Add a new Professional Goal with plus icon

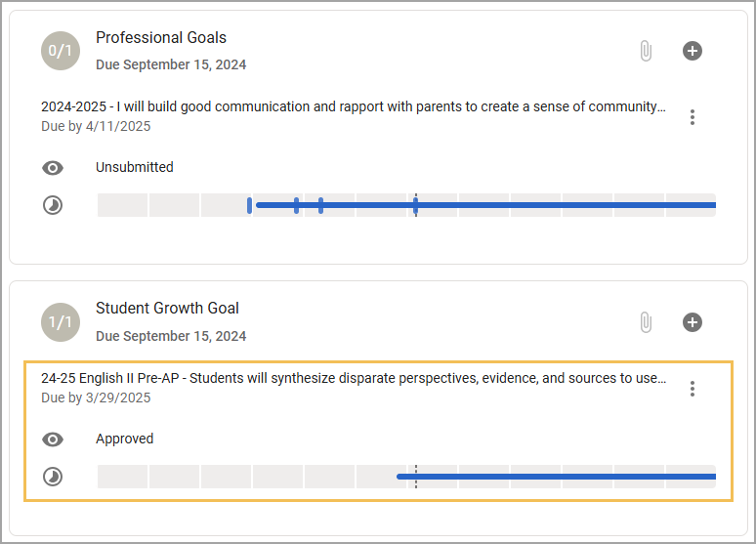[692, 51]
